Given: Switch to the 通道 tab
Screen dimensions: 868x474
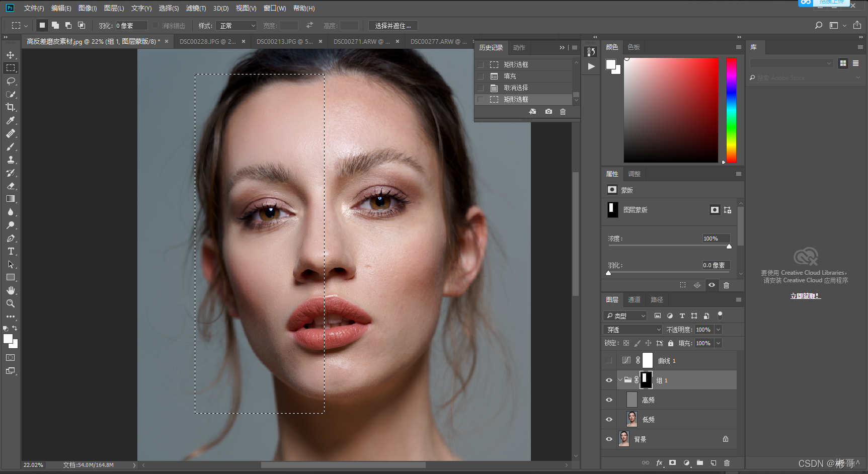Looking at the screenshot, I should point(634,300).
